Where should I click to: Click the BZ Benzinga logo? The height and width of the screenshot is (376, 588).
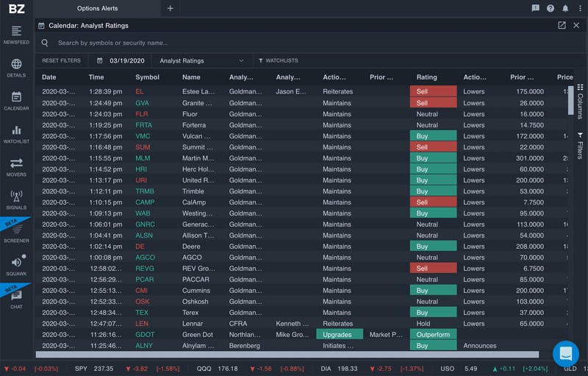(16, 9)
